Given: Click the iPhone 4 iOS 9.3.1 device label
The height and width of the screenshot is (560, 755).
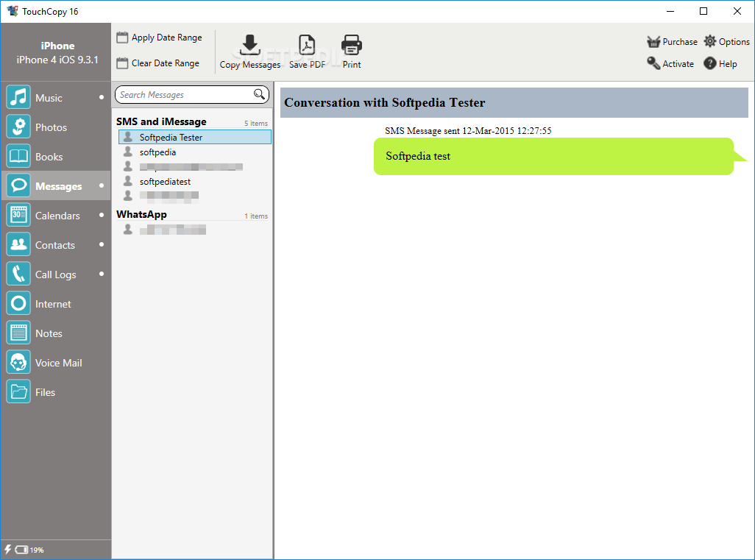Looking at the screenshot, I should point(57,60).
